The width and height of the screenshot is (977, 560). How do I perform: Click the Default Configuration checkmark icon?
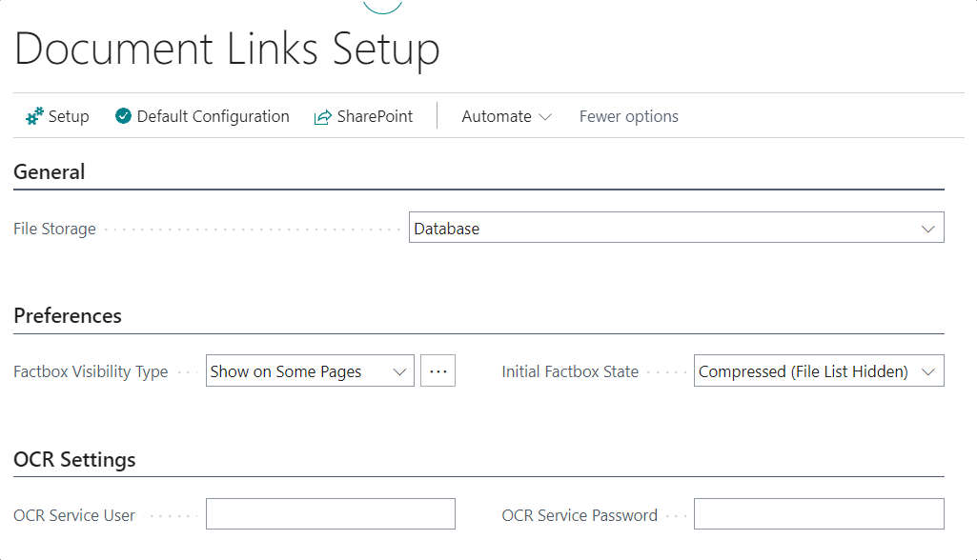point(124,115)
